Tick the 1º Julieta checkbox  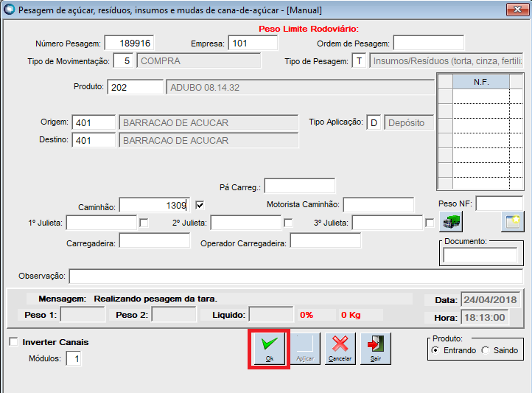click(144, 223)
